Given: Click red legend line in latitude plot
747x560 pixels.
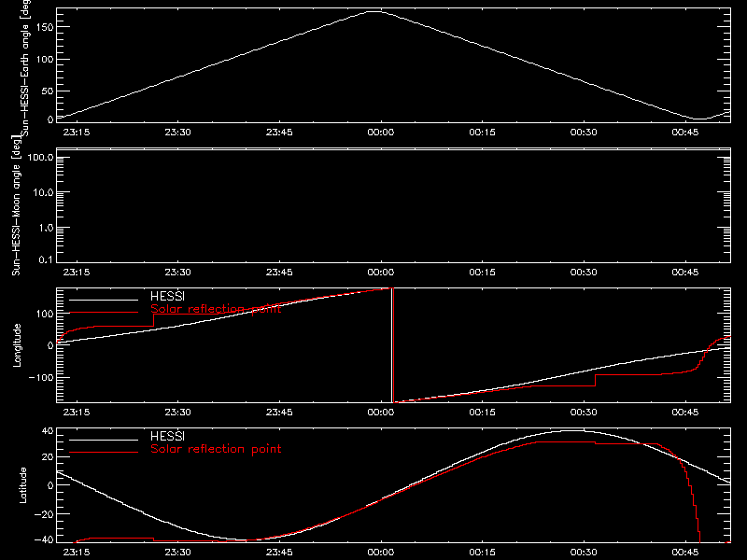Looking at the screenshot, I should [x=104, y=452].
